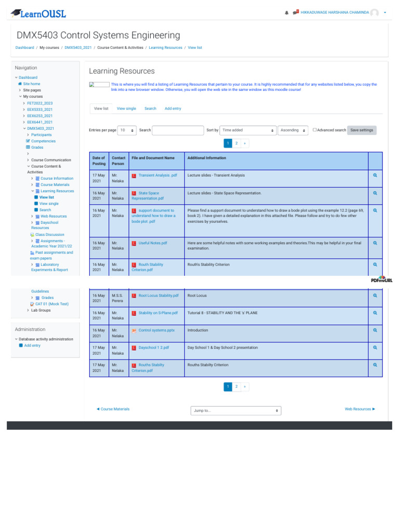399x532 pixels.
Task: Open Web Resources in navigation tree
Action: click(x=54, y=216)
